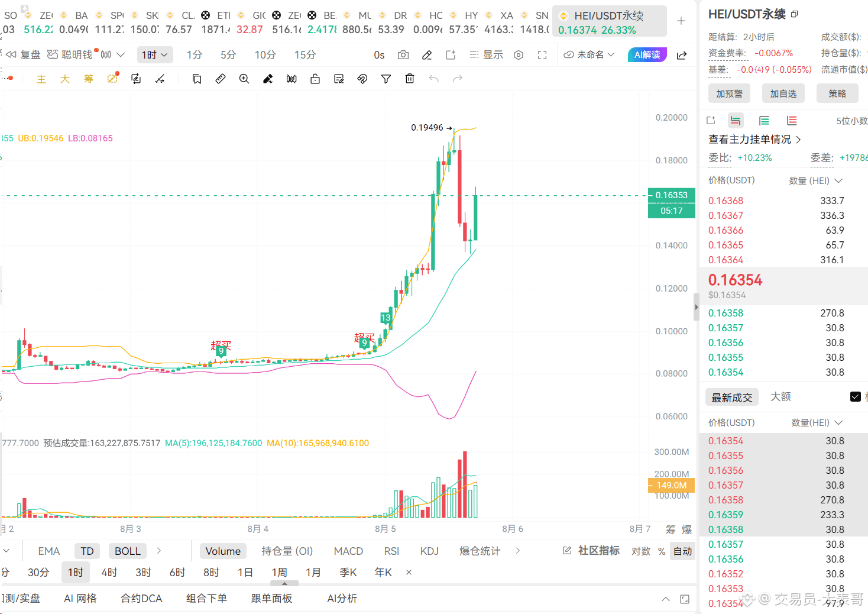Select combined order book view icon
Viewport: 868px width, 614px height.
(736, 121)
